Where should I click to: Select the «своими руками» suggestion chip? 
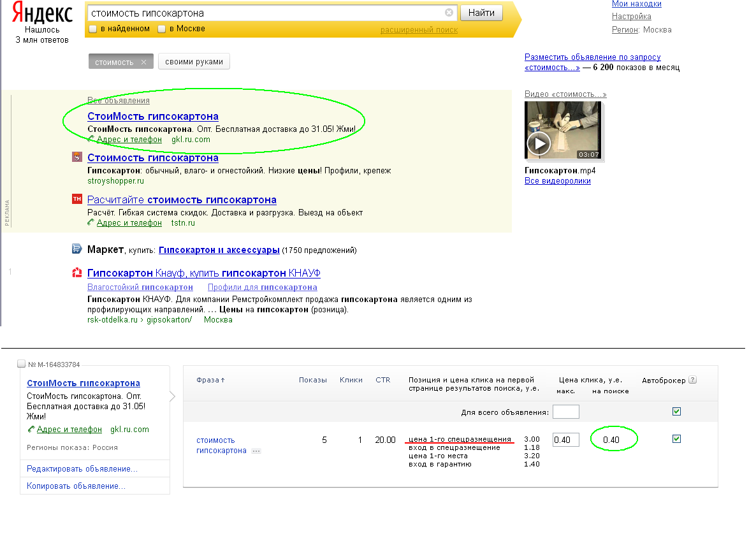click(x=194, y=62)
